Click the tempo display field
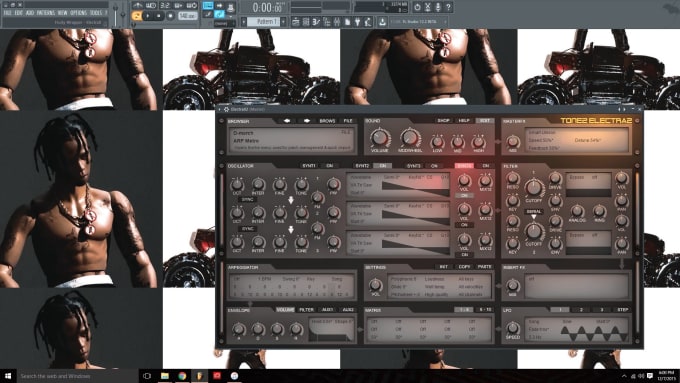Image resolution: width=680 pixels, height=383 pixels. tap(188, 16)
